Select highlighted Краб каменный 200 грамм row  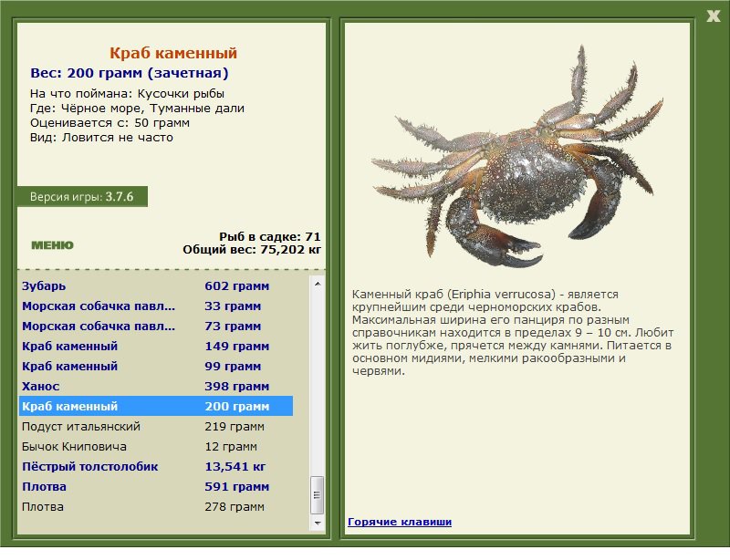pyautogui.click(x=156, y=406)
